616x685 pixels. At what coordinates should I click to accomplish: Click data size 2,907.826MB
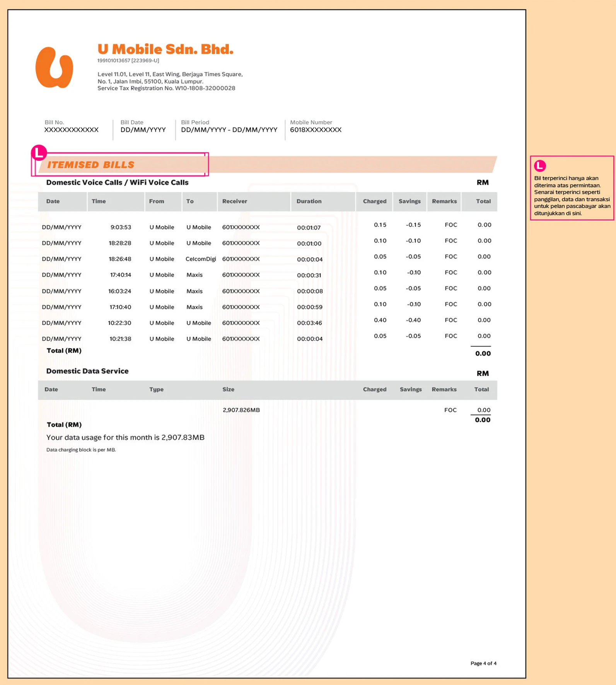point(241,410)
